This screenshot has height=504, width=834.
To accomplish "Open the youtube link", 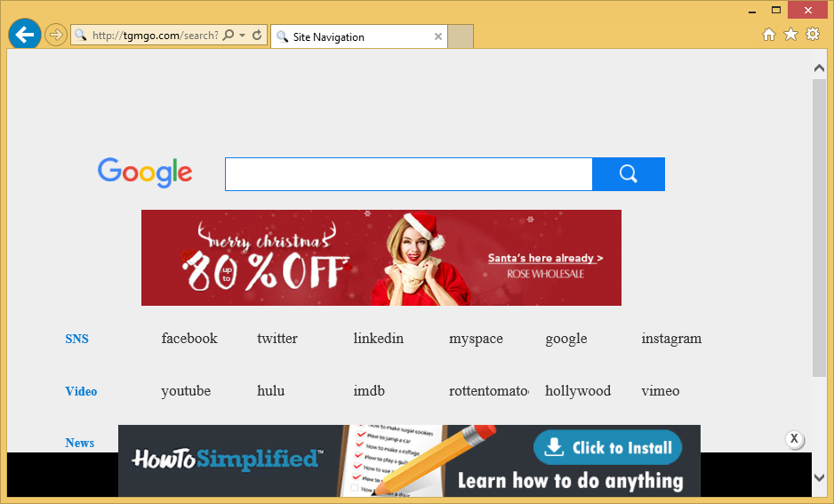I will 186,391.
